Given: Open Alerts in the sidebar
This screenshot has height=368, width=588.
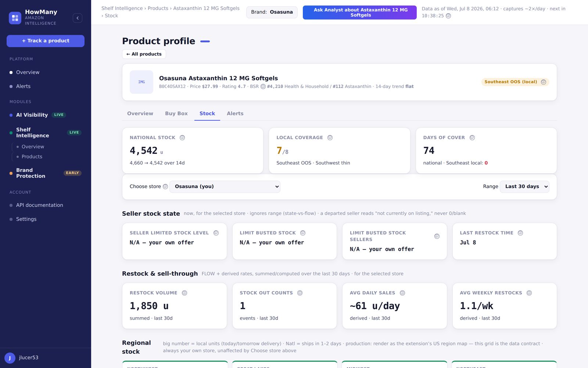Looking at the screenshot, I should pos(46,86).
